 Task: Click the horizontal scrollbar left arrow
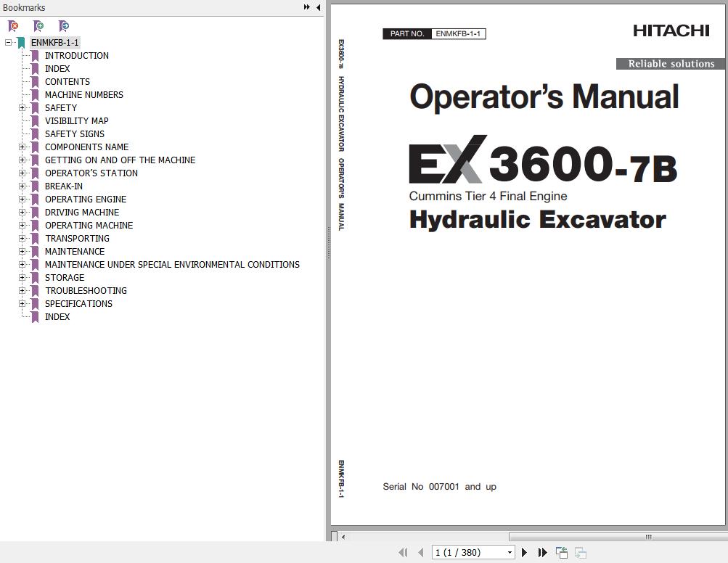pos(343,537)
